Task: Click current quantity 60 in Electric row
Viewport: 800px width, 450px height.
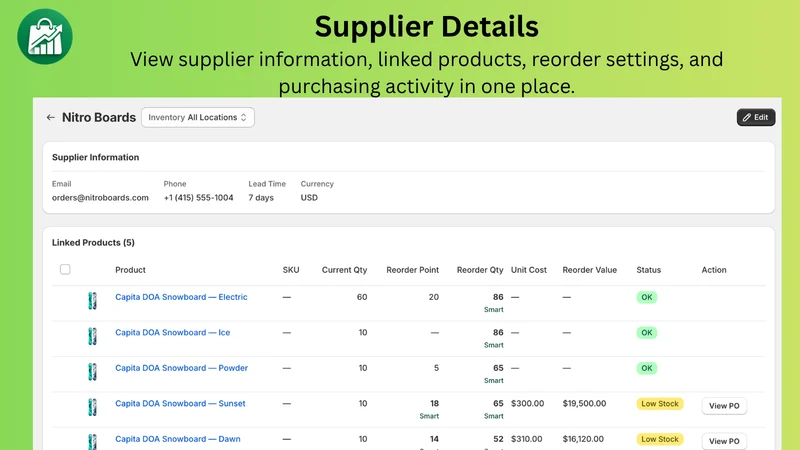Action: click(x=362, y=297)
